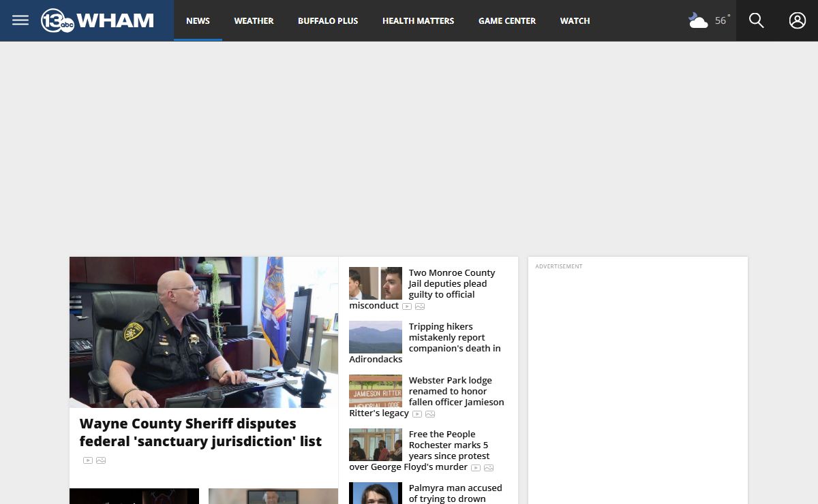Click the 13 WHAM abc logo
The image size is (818, 504).
[97, 20]
